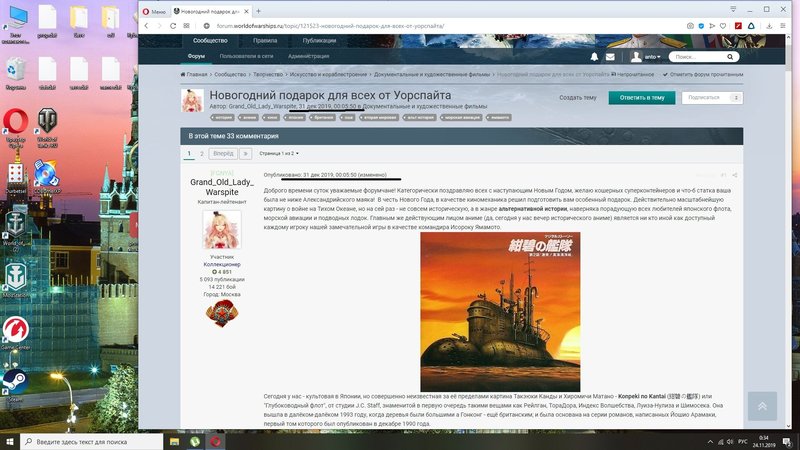The height and width of the screenshot is (450, 800).
Task: Open the Opera Меню button
Action: pyautogui.click(x=155, y=11)
